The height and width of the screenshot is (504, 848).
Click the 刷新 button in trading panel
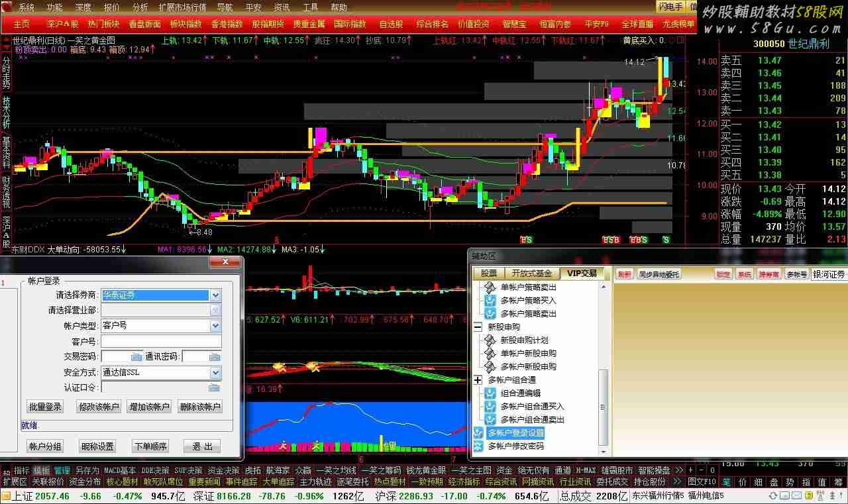click(x=624, y=274)
